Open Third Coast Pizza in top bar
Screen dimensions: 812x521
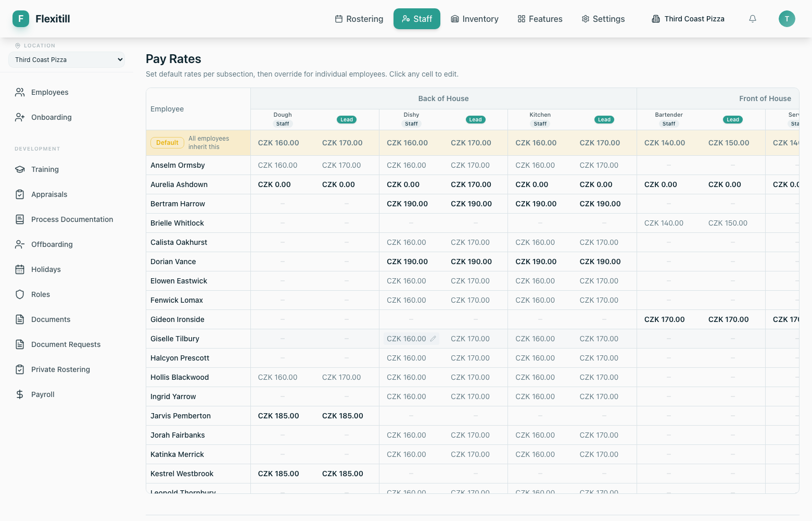click(688, 19)
